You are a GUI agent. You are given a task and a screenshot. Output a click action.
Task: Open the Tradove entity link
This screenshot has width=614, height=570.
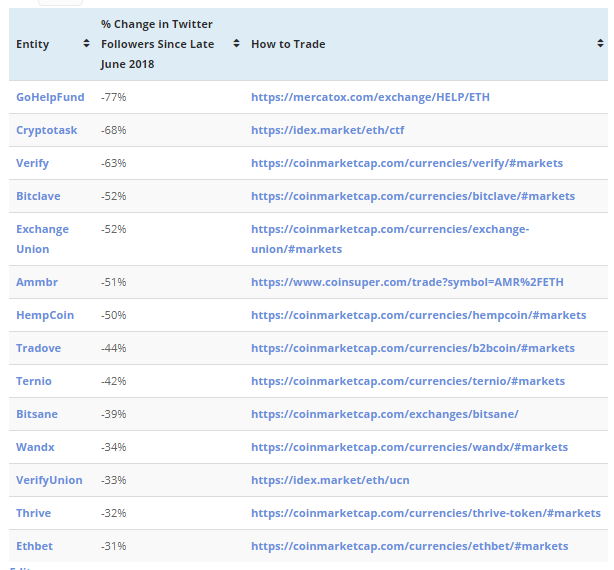(38, 348)
